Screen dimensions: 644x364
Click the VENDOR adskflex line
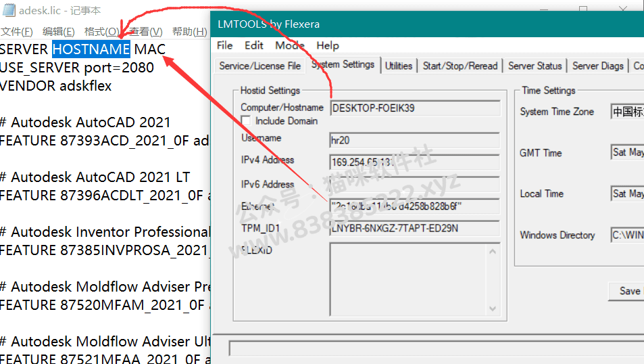56,85
